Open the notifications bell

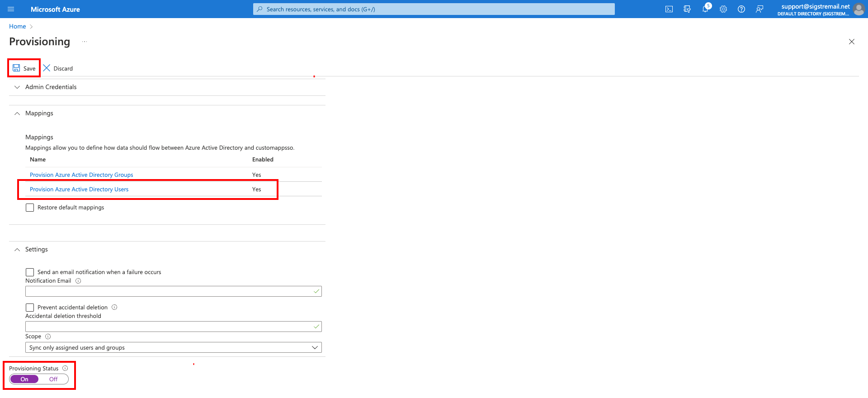705,9
